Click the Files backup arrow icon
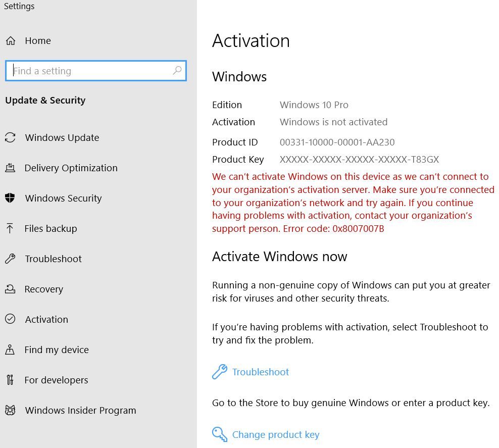 pyautogui.click(x=10, y=228)
